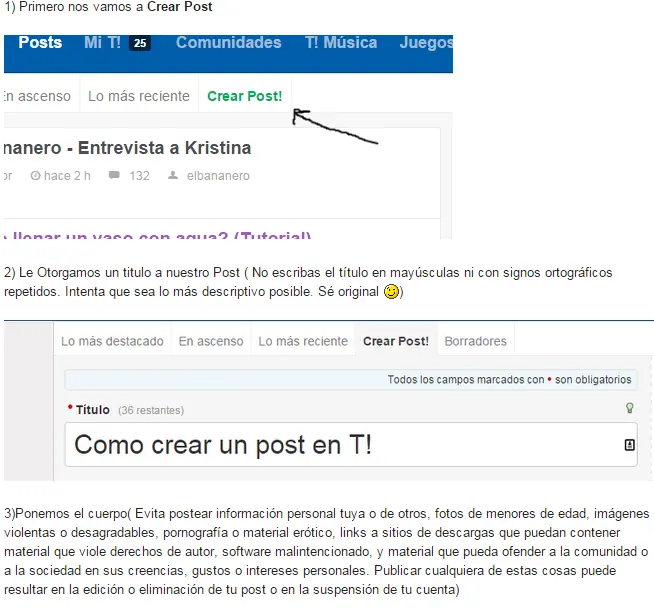Select Lo más reciente tab in lower screenshot
This screenshot has width=654, height=608.
pos(303,342)
